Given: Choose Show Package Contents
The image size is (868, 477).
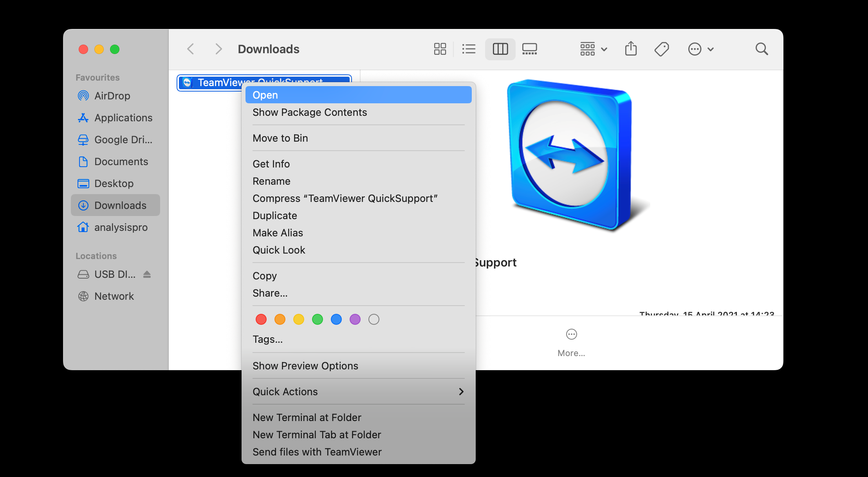Looking at the screenshot, I should [358, 112].
